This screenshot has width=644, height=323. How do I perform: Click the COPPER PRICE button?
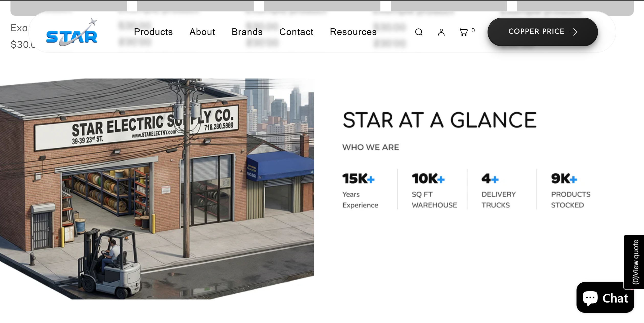543,32
